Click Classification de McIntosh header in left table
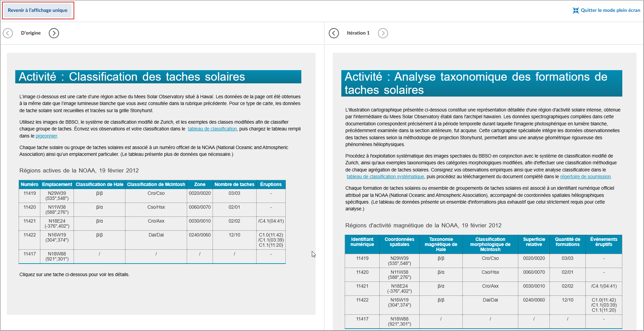This screenshot has width=644, height=331. pos(156,184)
